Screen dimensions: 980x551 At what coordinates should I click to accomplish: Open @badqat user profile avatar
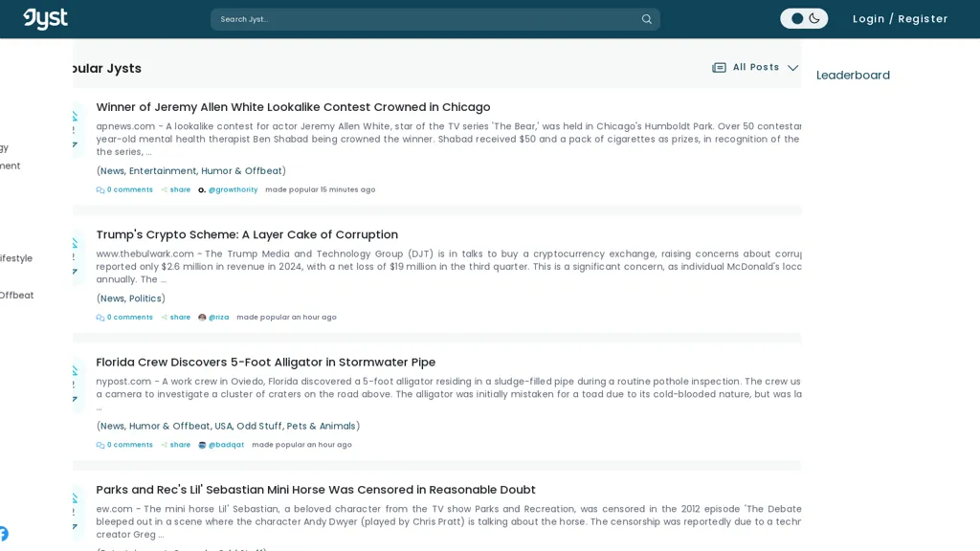tap(202, 445)
